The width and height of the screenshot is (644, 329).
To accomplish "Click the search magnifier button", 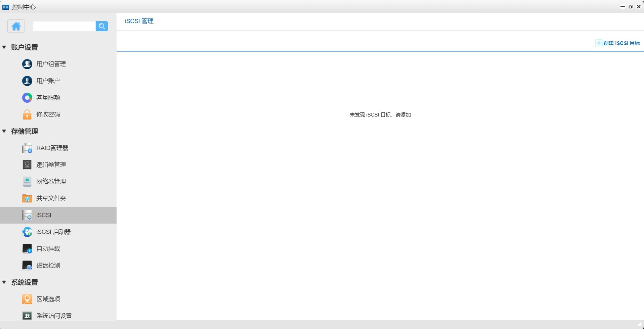I will click(102, 26).
